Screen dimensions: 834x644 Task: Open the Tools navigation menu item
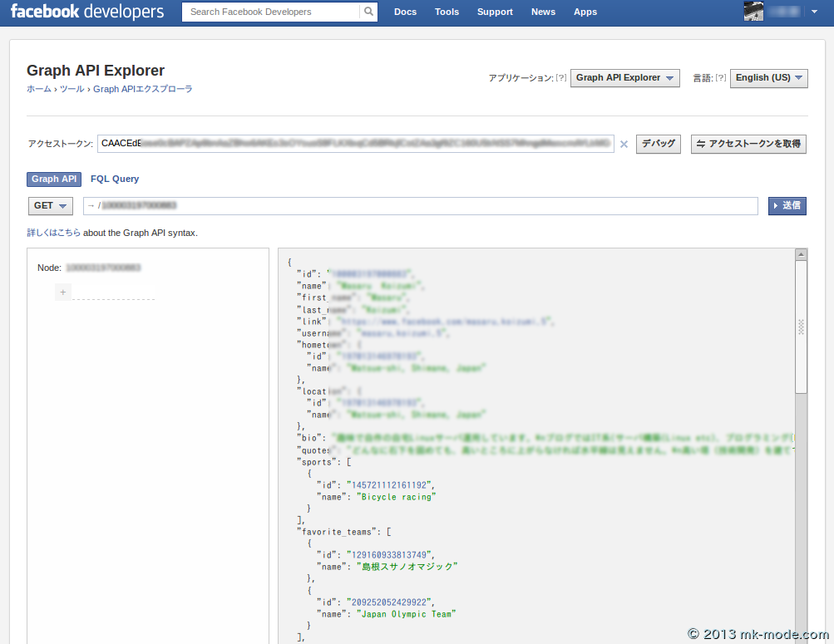(447, 12)
